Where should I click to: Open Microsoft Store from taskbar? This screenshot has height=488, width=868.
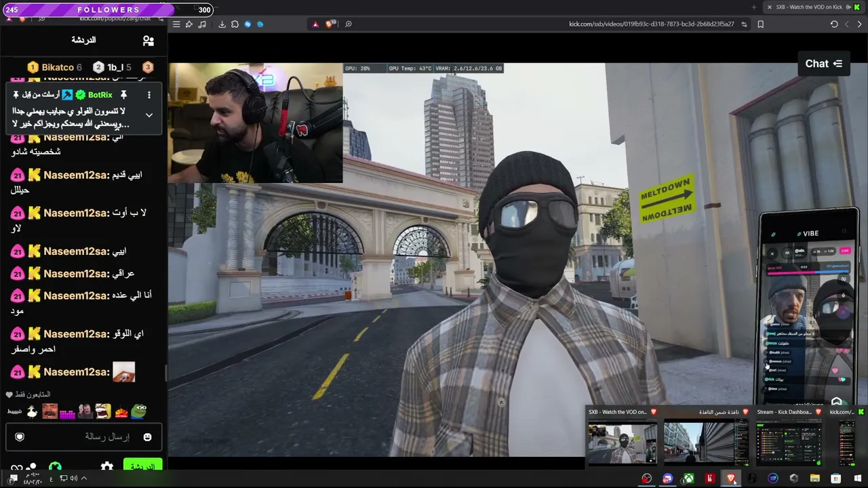click(x=836, y=479)
